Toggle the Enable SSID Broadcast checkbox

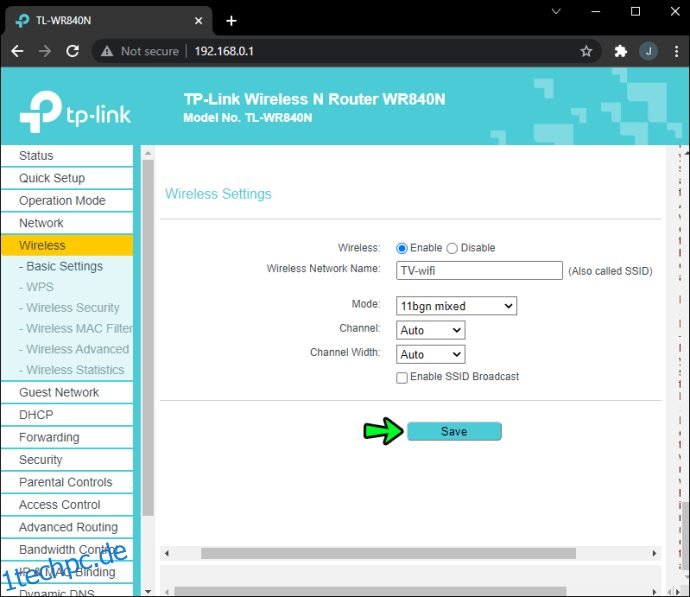point(402,378)
